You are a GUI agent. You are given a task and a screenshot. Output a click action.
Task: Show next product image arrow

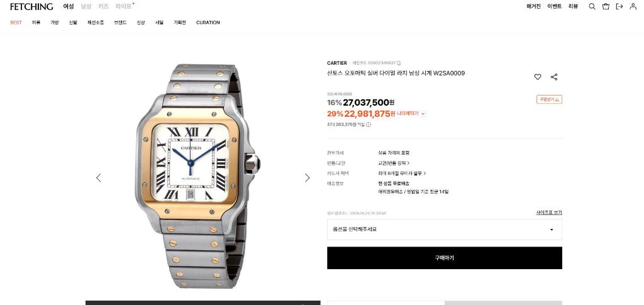[307, 178]
